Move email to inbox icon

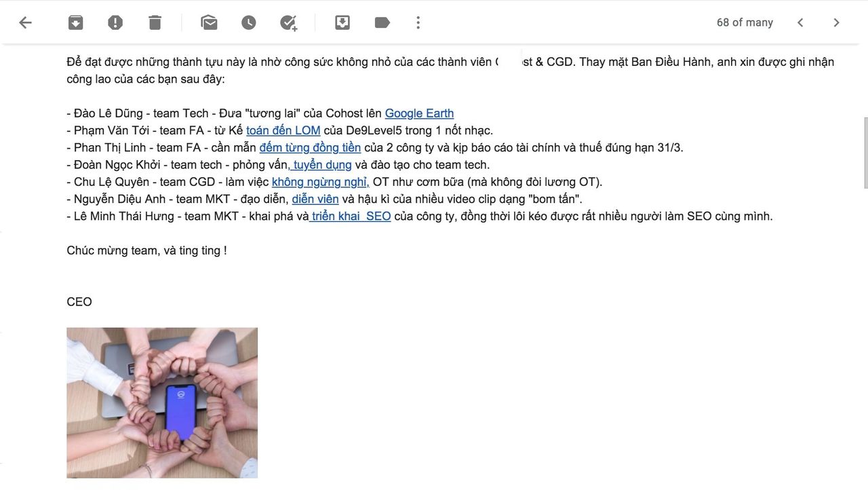coord(342,22)
